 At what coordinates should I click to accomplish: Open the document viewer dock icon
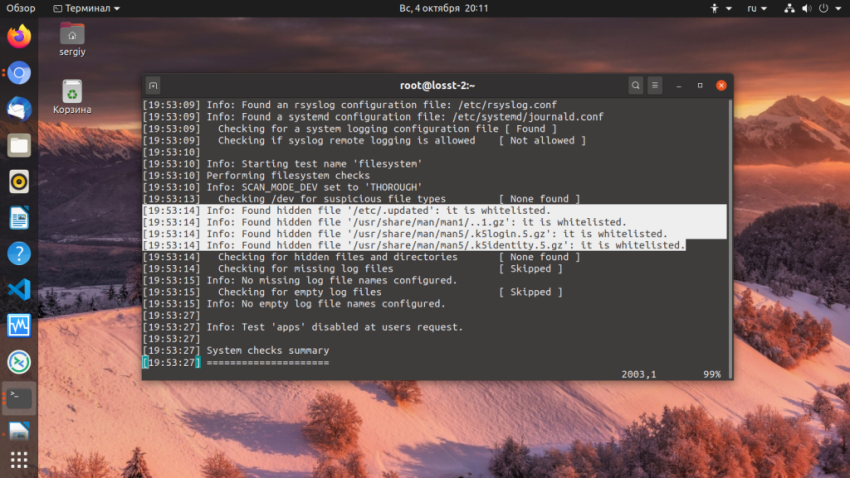pos(19,431)
